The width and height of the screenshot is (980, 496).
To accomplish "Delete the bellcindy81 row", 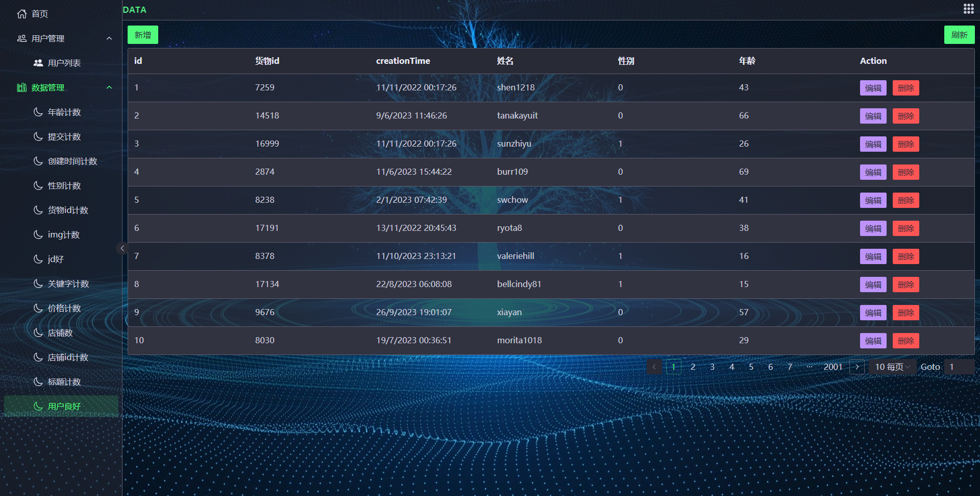I will (906, 285).
